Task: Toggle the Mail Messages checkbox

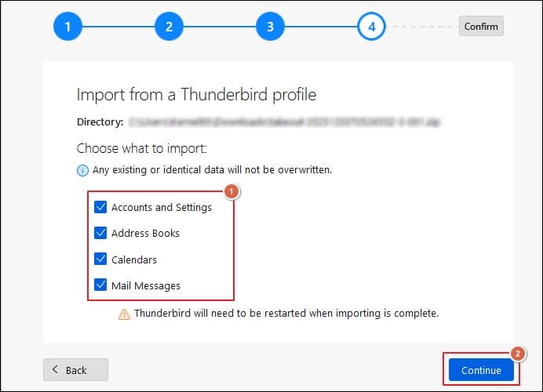Action: click(100, 285)
